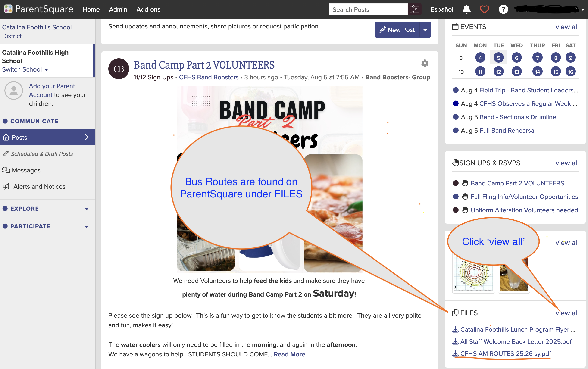
Task: Expand the PARTICIPATE section
Action: (46, 226)
